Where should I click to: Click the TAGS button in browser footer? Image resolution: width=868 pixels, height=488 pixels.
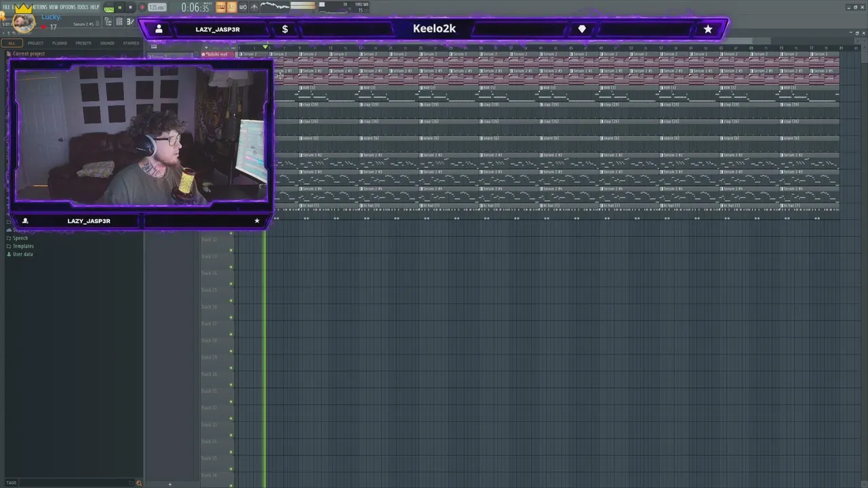tap(11, 483)
